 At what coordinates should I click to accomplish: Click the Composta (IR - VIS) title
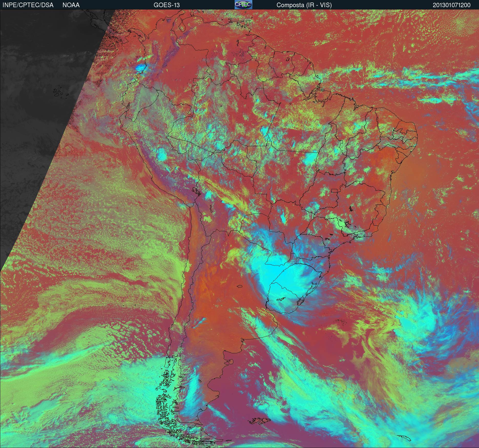pyautogui.click(x=304, y=5)
